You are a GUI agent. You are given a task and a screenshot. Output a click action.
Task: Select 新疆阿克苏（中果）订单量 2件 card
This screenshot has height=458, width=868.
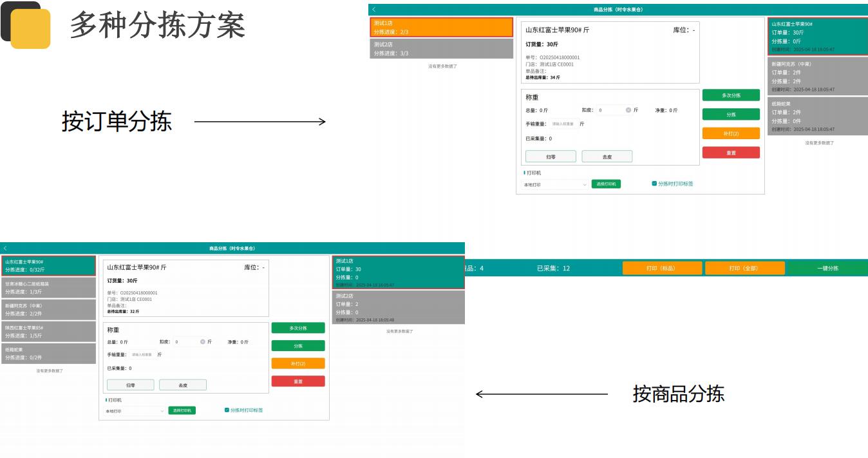(818, 77)
